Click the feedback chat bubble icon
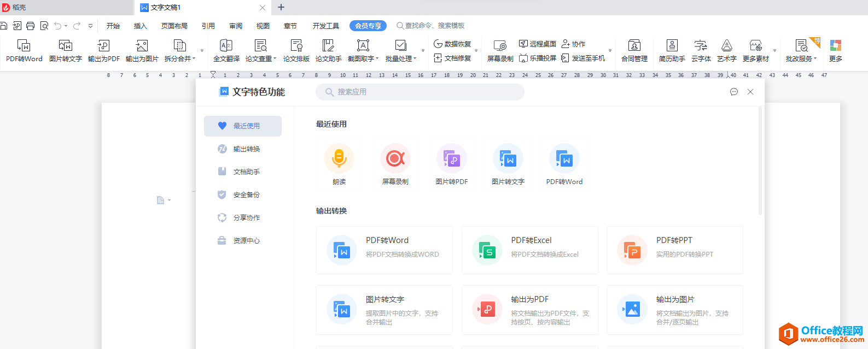The width and height of the screenshot is (868, 349). [734, 92]
